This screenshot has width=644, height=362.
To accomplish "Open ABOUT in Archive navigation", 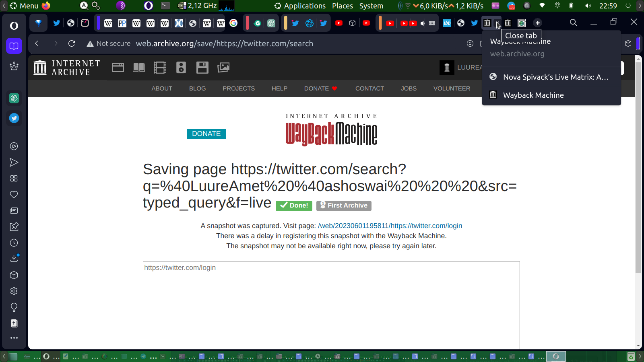I will pyautogui.click(x=162, y=88).
